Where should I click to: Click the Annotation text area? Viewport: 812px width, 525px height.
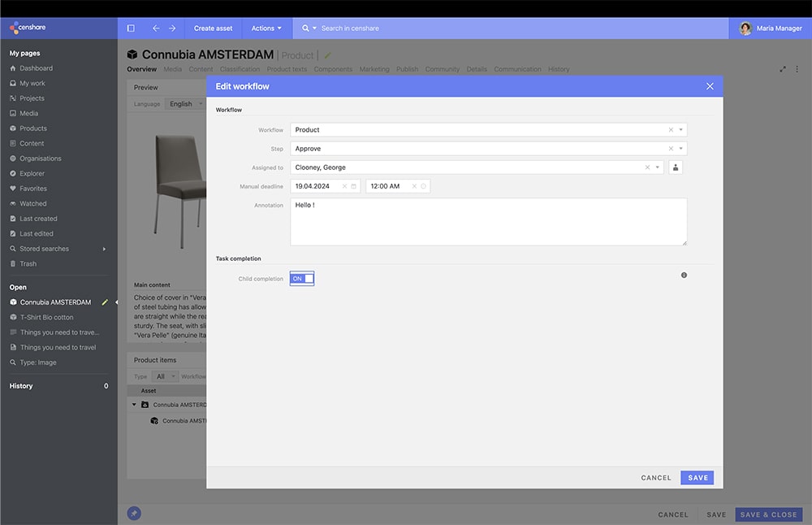click(488, 222)
